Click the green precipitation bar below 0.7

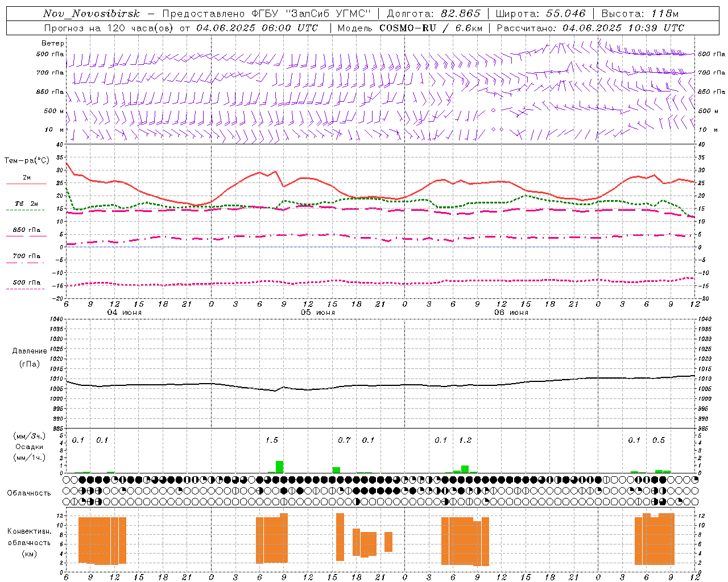pyautogui.click(x=336, y=470)
